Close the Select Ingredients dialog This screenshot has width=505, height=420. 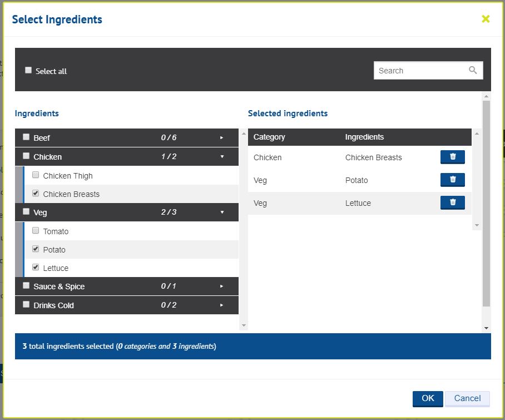[486, 19]
